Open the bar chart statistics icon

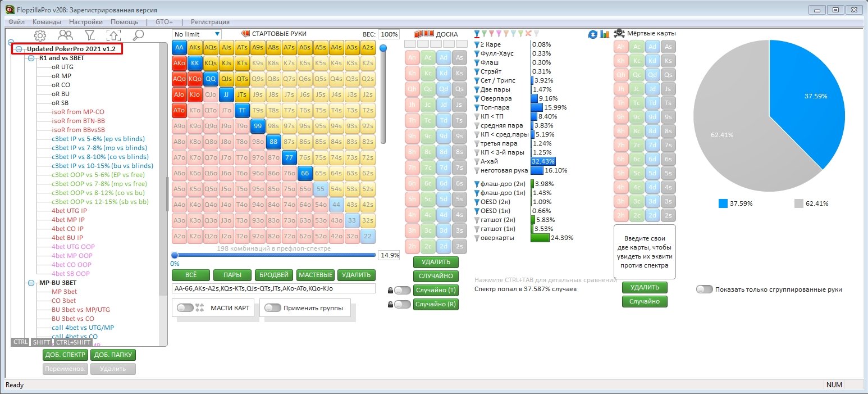click(605, 34)
